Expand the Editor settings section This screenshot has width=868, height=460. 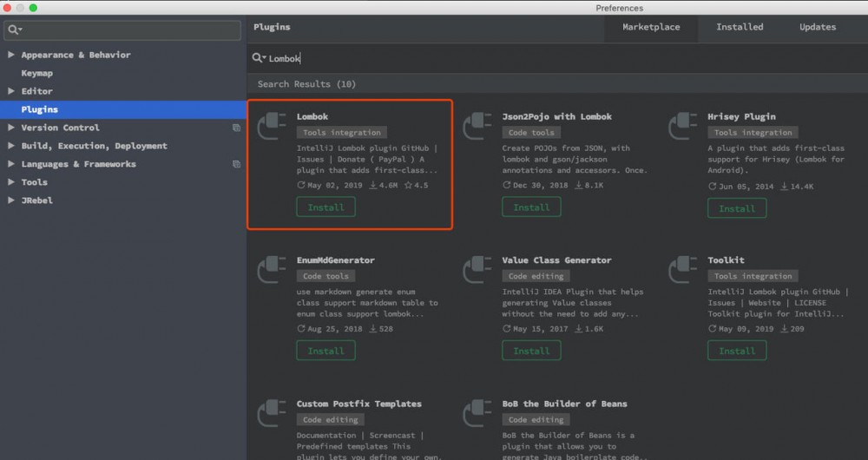[11, 91]
